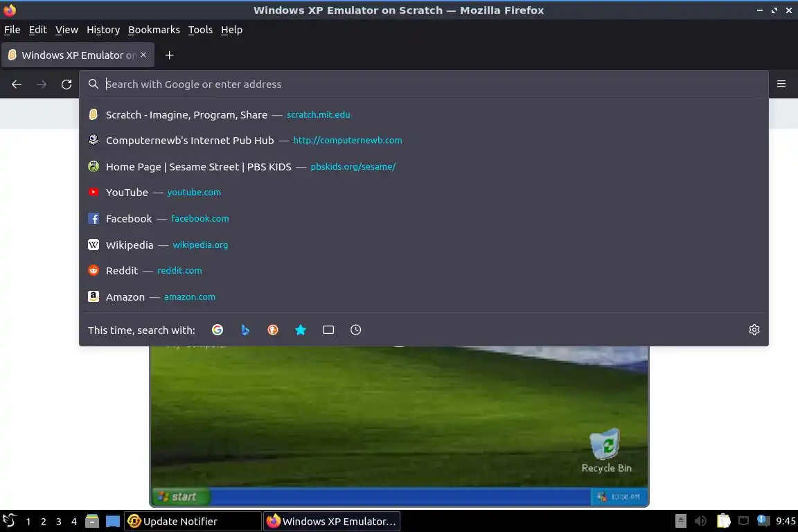Open scratch.mit.edu suggestion link

pyautogui.click(x=319, y=115)
